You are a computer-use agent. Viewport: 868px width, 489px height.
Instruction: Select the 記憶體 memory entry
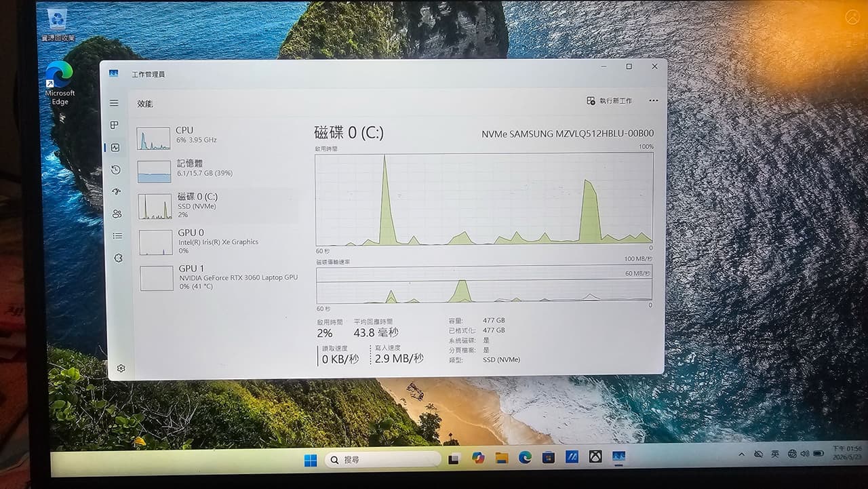click(x=216, y=171)
